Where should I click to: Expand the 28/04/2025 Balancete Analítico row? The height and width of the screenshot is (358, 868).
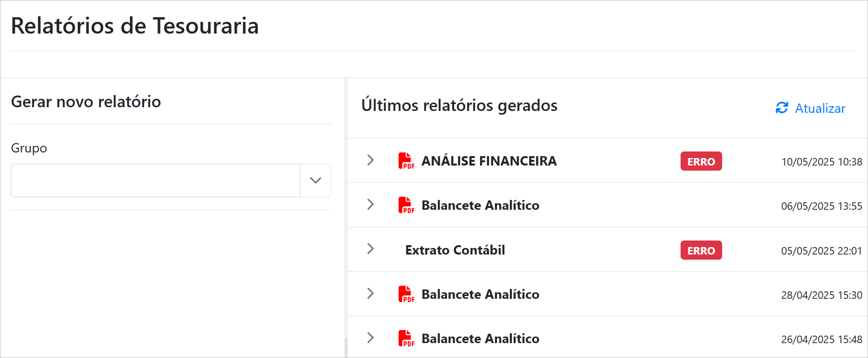tap(371, 294)
